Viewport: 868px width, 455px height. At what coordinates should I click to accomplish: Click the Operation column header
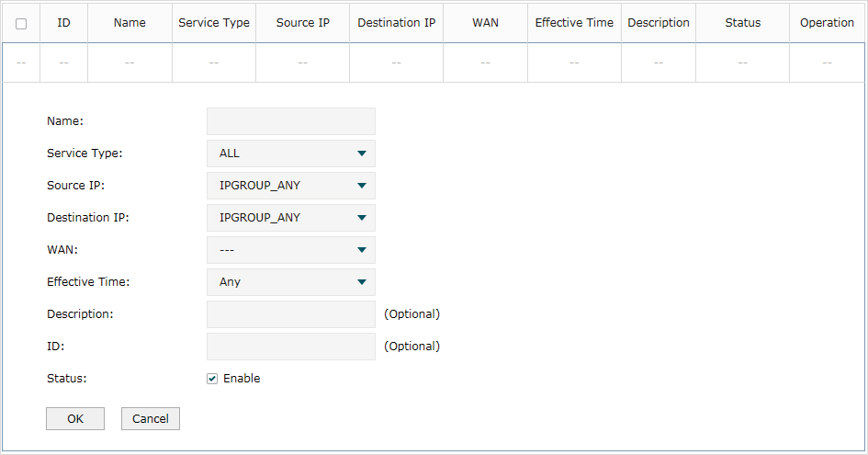coord(827,23)
